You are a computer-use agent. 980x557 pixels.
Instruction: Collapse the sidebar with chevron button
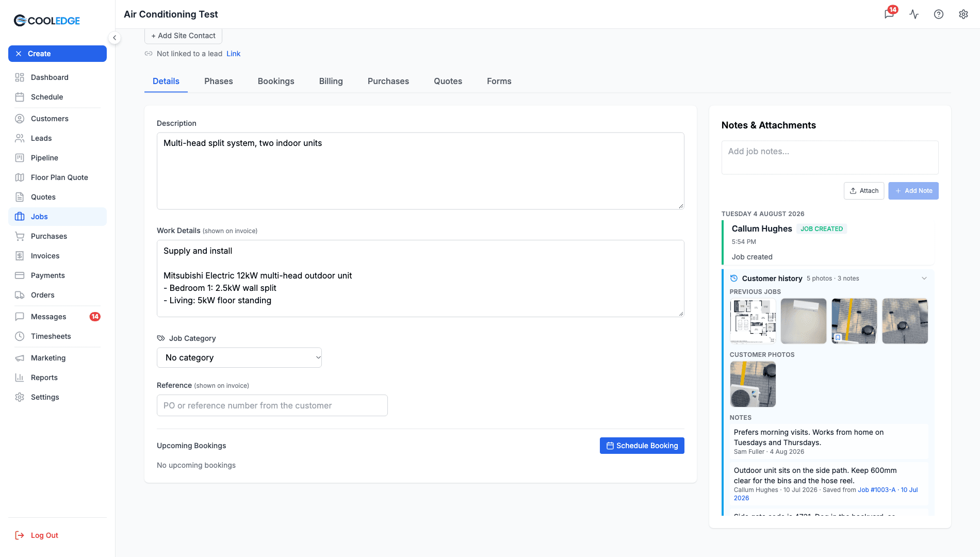[x=115, y=38]
